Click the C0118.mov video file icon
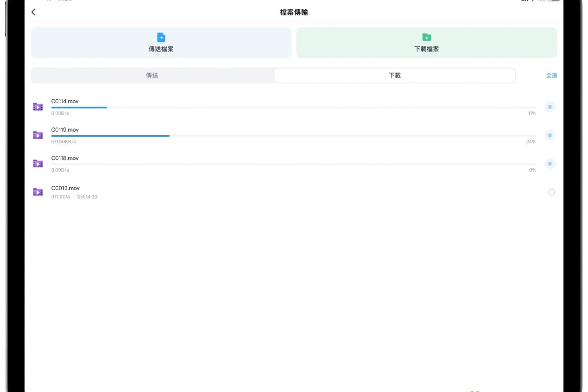 (38, 163)
